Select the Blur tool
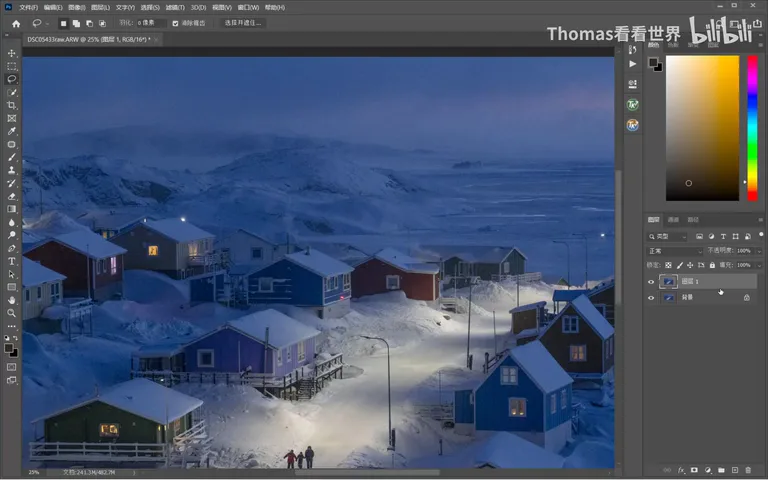This screenshot has width=768, height=480. (x=12, y=222)
